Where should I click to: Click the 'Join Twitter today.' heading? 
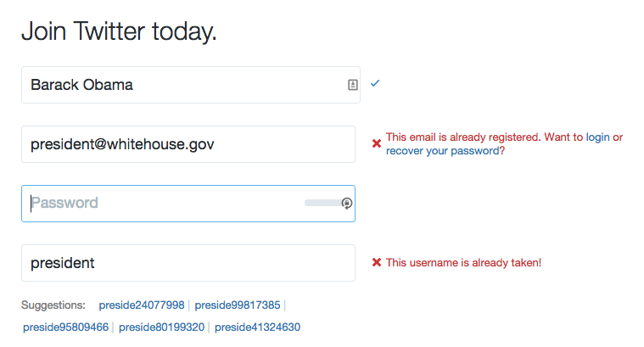[x=119, y=32]
